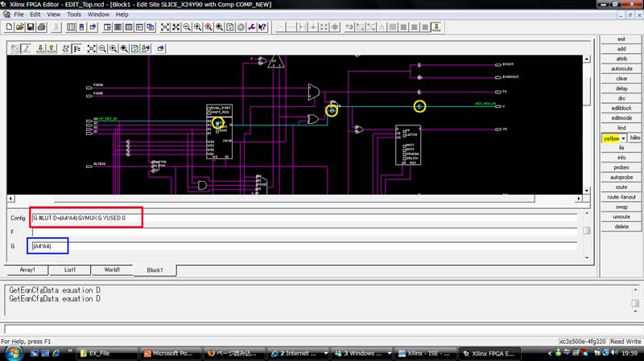Toggle the SHIFT_REG checkbox in the LUT block
644x361 pixels.
pos(209,113)
